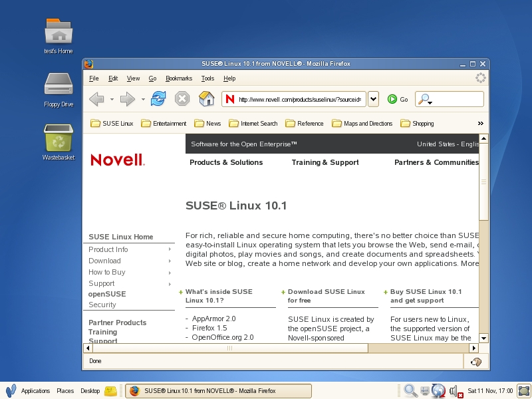Image resolution: width=532 pixels, height=399 pixels.
Task: Open the Download link in sidebar
Action: (104, 261)
